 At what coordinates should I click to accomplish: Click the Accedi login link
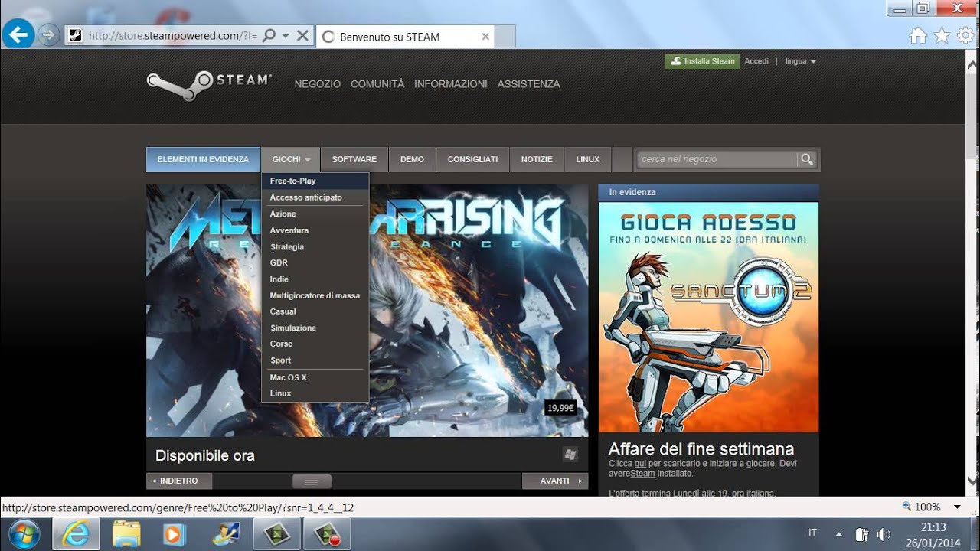coord(756,61)
